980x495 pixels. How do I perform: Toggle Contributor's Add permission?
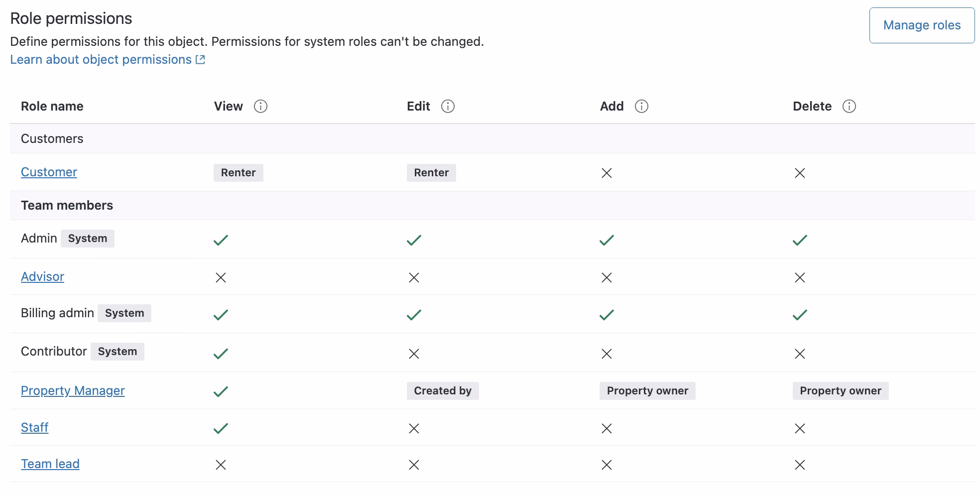(x=607, y=354)
